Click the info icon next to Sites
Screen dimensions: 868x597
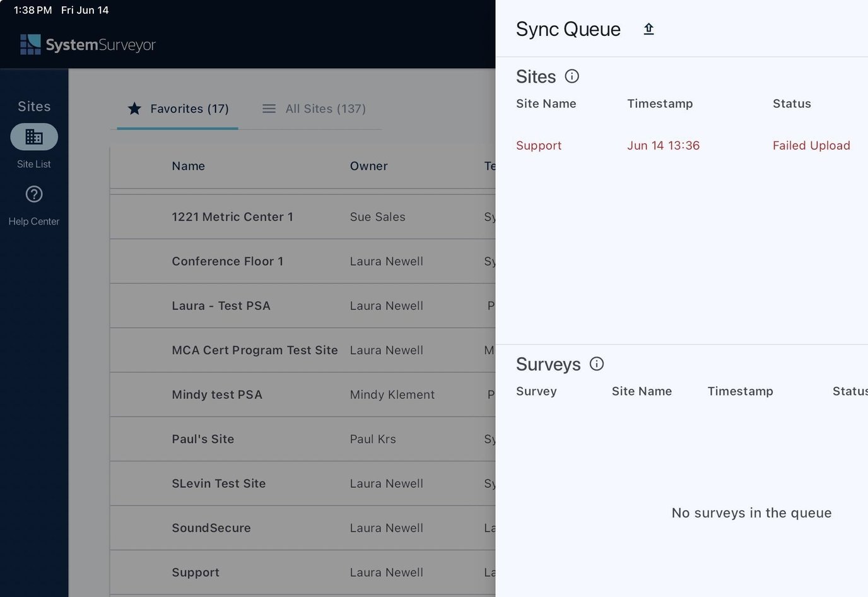[x=572, y=76]
